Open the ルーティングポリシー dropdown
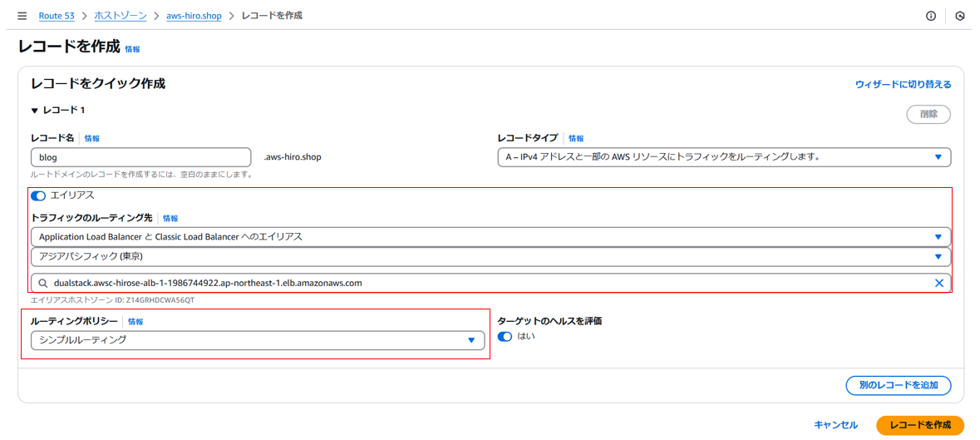This screenshot has height=440, width=980. click(x=258, y=340)
